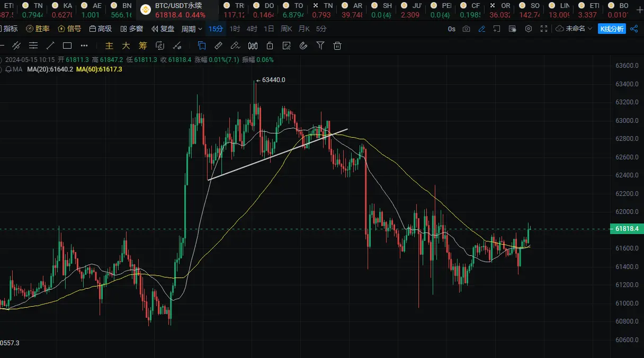Screen dimensions: 644x358
Task: Click the blue bookmark flag icon
Action: 202,46
